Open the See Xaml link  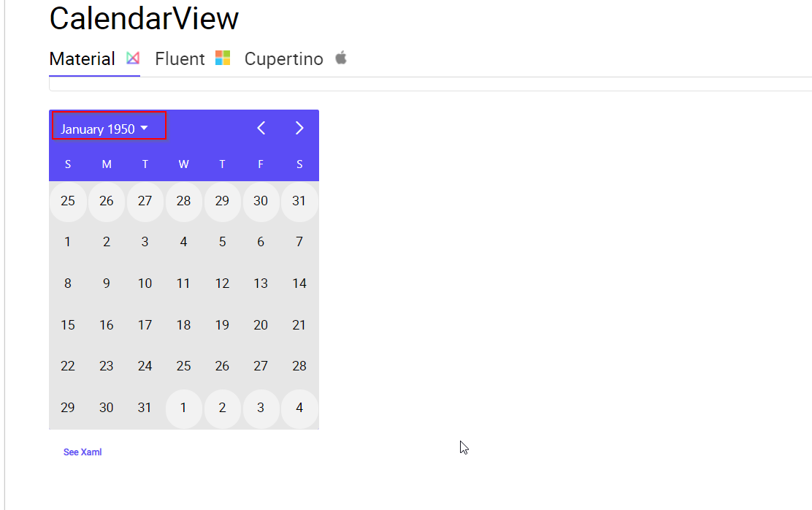pyautogui.click(x=83, y=452)
